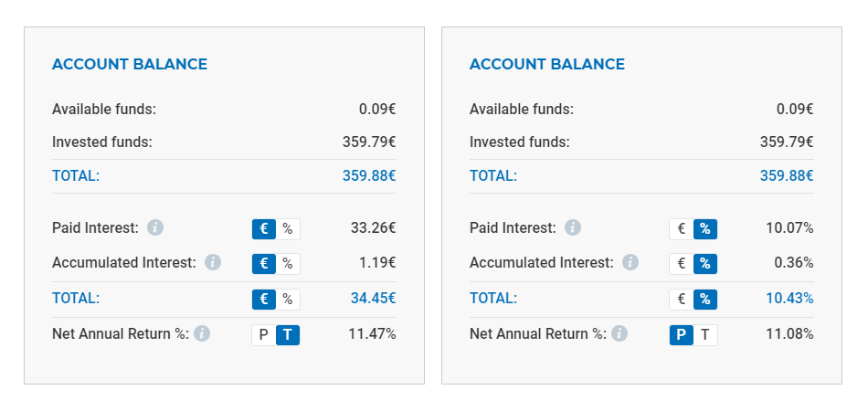This screenshot has width=868, height=411.
Task: Click Invested funds label in left panel
Action: [x=101, y=142]
